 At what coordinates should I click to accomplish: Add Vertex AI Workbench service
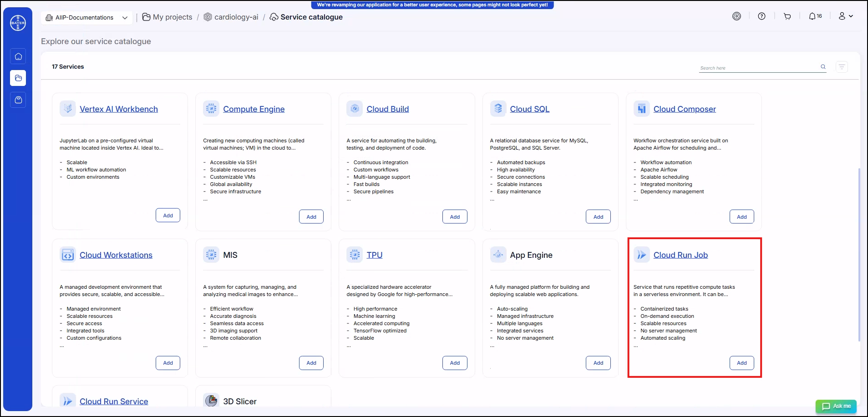(x=168, y=216)
